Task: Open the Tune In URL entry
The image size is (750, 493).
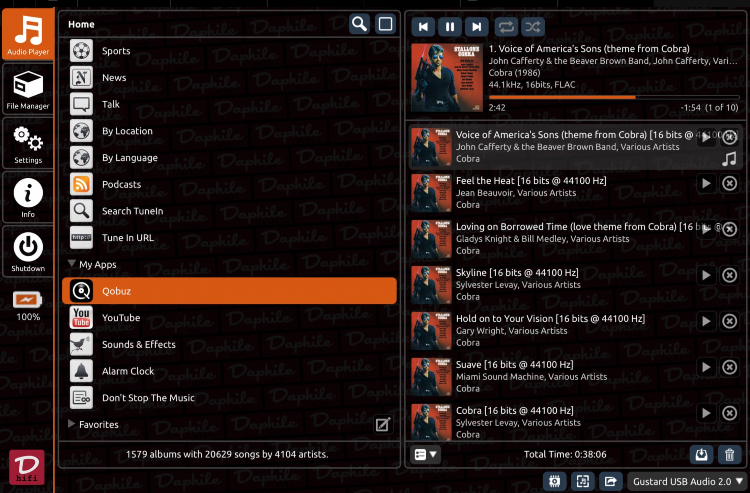Action: pos(229,238)
